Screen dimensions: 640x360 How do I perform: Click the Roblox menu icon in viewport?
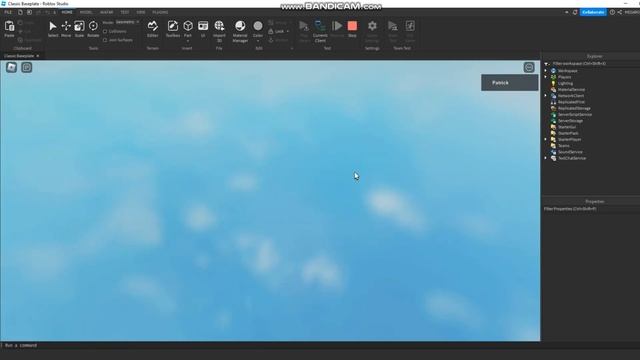pos(11,67)
